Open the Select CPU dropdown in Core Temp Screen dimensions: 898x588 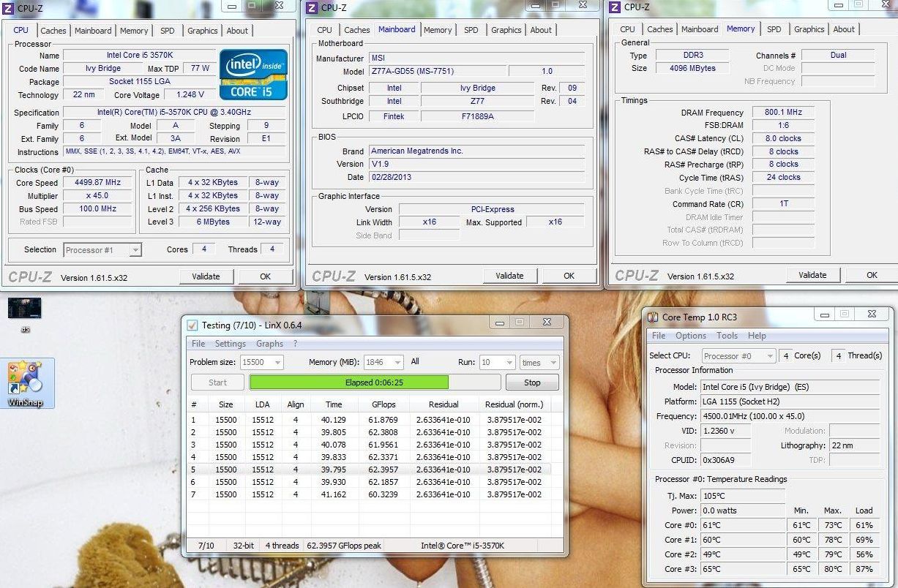pyautogui.click(x=738, y=356)
